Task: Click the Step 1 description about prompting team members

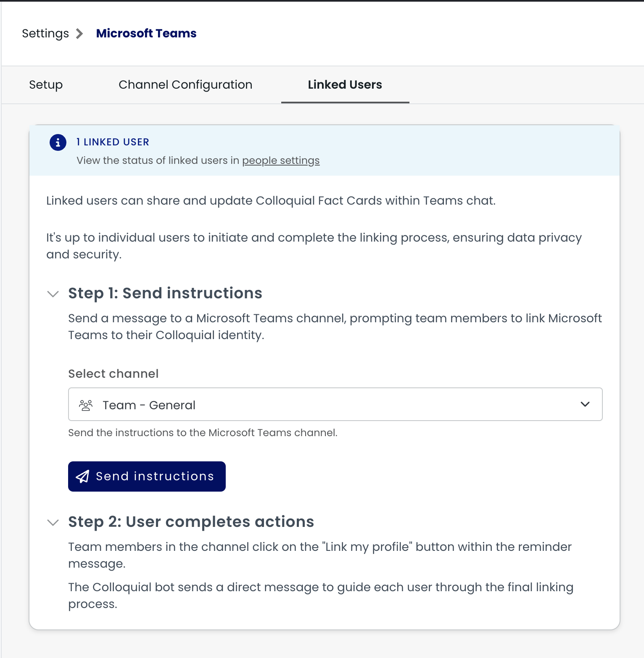Action: pyautogui.click(x=335, y=326)
